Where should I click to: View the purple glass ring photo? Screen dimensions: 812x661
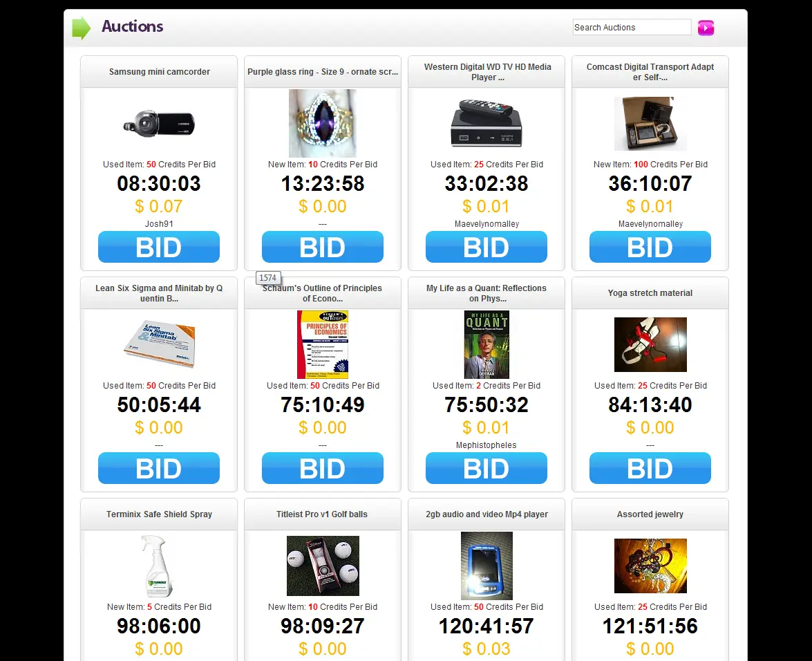tap(323, 123)
